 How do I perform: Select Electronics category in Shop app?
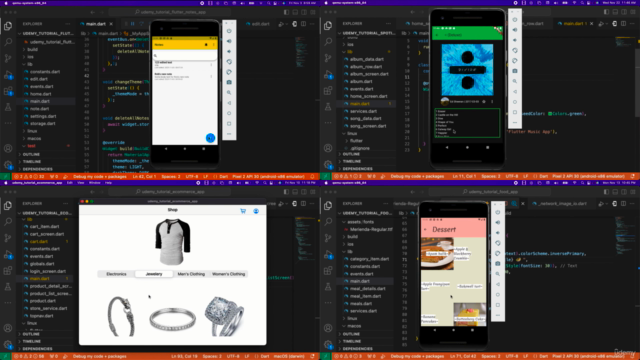(116, 274)
